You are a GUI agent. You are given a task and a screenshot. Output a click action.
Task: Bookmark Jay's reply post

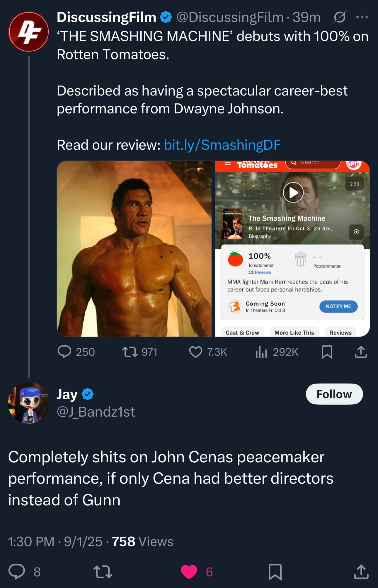pos(275,572)
